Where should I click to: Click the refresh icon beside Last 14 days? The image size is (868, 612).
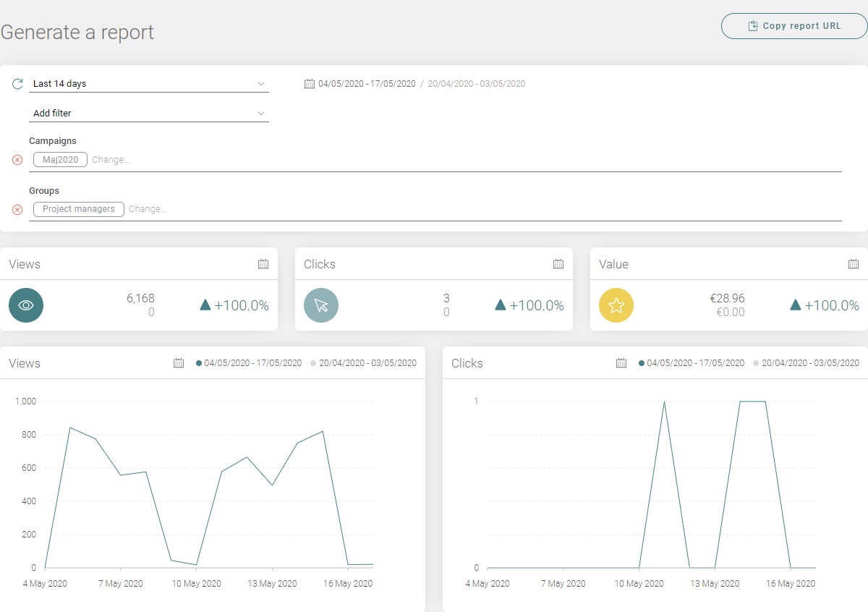pyautogui.click(x=18, y=84)
